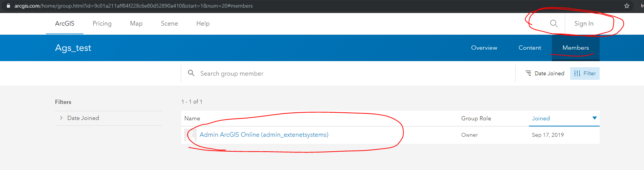This screenshot has height=170, width=644.
Task: Click the browser address bar URL
Action: (133, 6)
